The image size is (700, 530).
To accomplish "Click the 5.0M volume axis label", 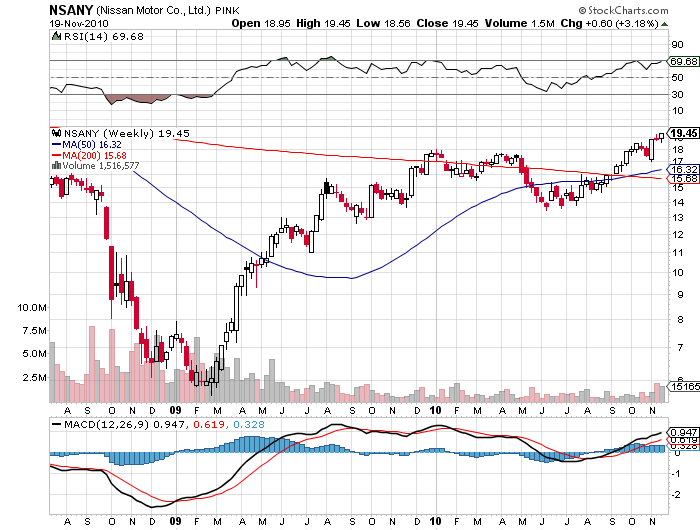I will pyautogui.click(x=35, y=354).
